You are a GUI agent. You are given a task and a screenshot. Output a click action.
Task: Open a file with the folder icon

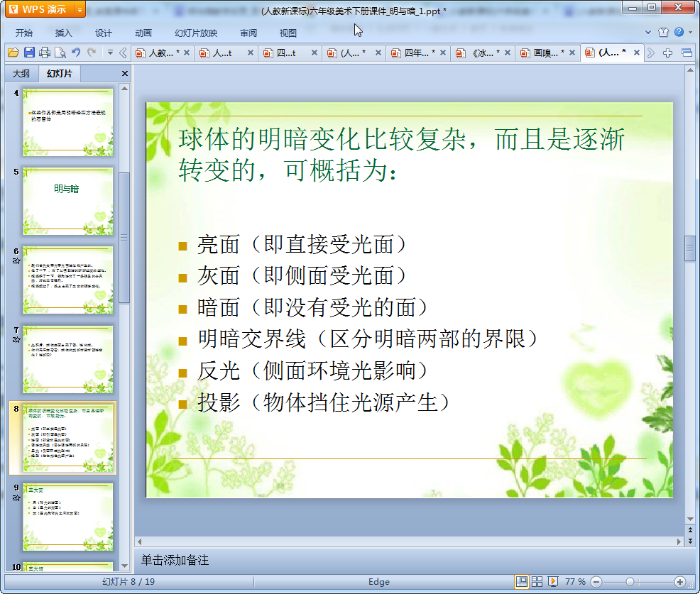[13, 53]
